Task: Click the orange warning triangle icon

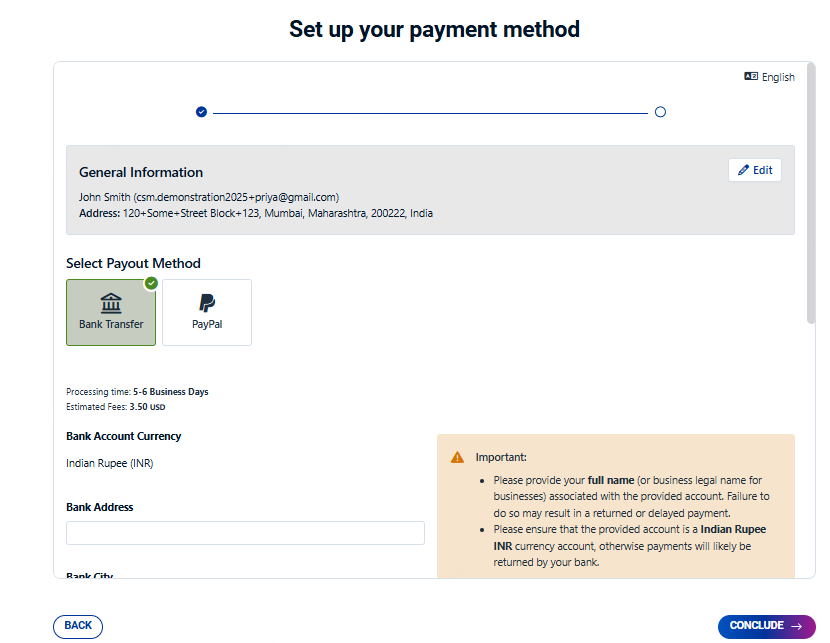Action: pos(457,457)
